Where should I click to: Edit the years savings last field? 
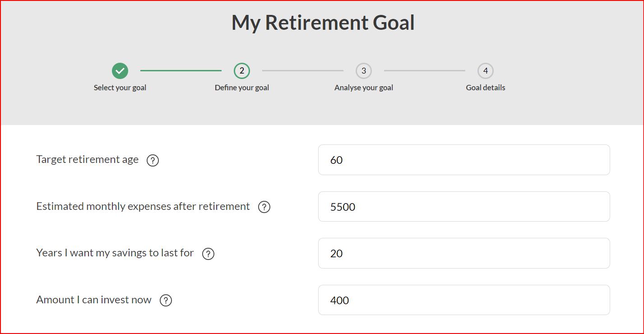click(x=464, y=253)
